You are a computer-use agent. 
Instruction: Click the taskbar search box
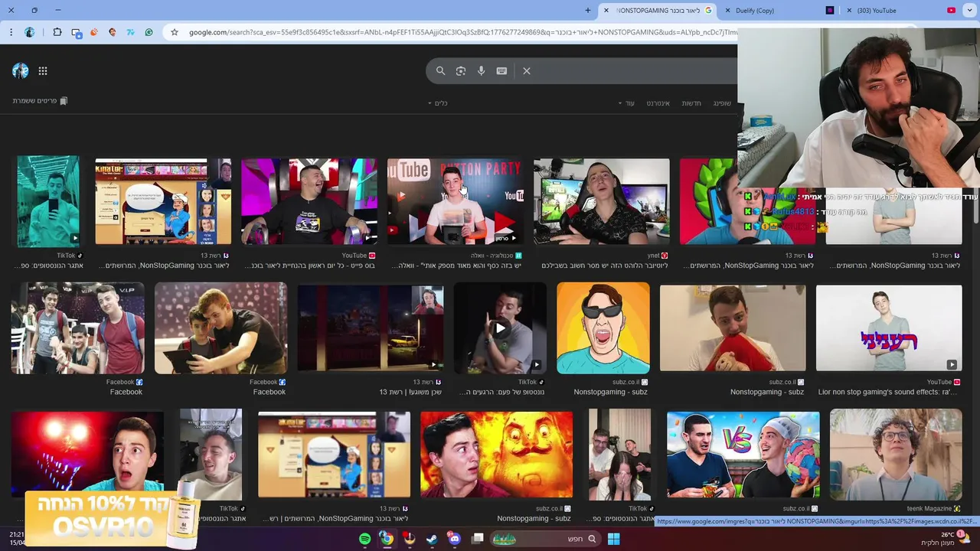(x=547, y=539)
